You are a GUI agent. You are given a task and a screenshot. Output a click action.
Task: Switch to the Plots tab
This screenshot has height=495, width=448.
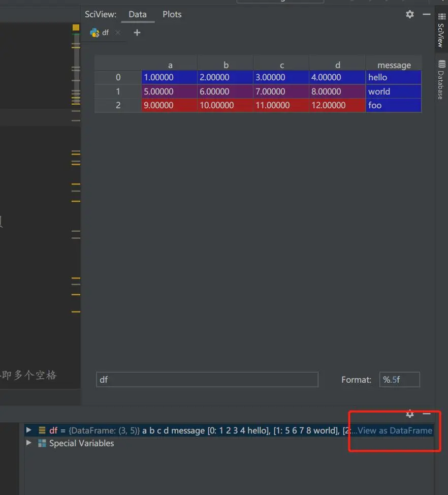click(171, 14)
